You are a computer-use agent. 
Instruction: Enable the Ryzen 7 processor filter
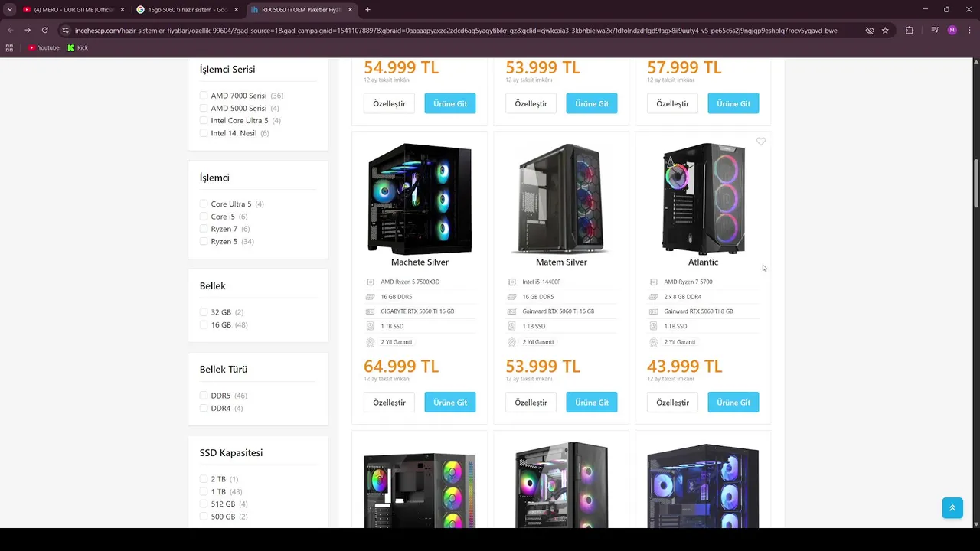(x=204, y=229)
